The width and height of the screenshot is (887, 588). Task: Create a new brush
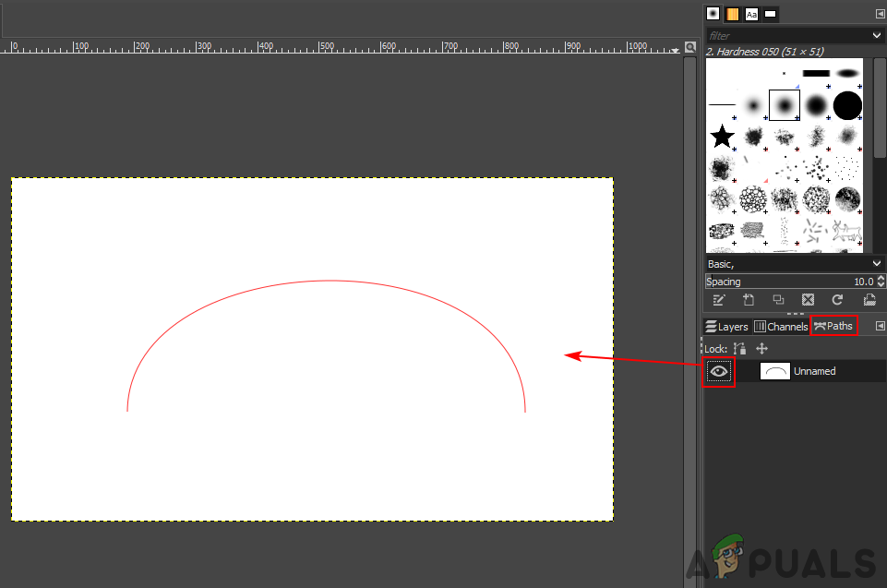(x=749, y=300)
